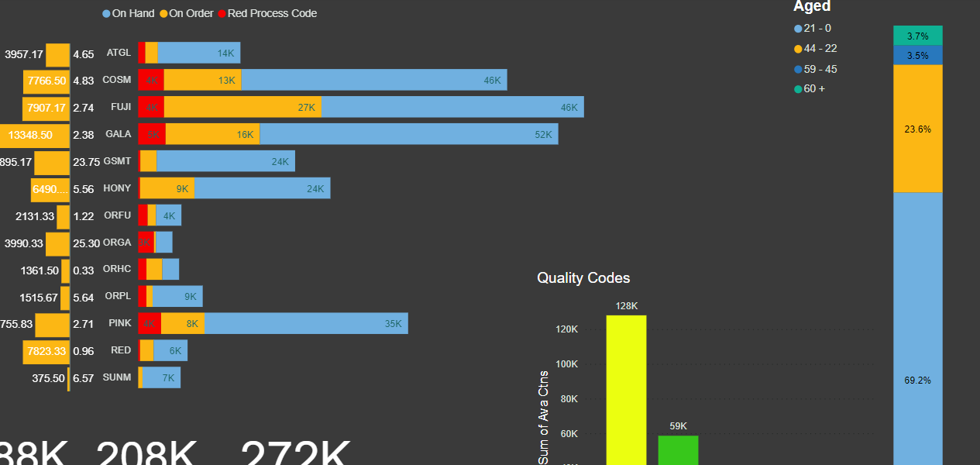Click the GALA on-order 16K bar
Screen dimensions: 980x465
[x=213, y=134]
